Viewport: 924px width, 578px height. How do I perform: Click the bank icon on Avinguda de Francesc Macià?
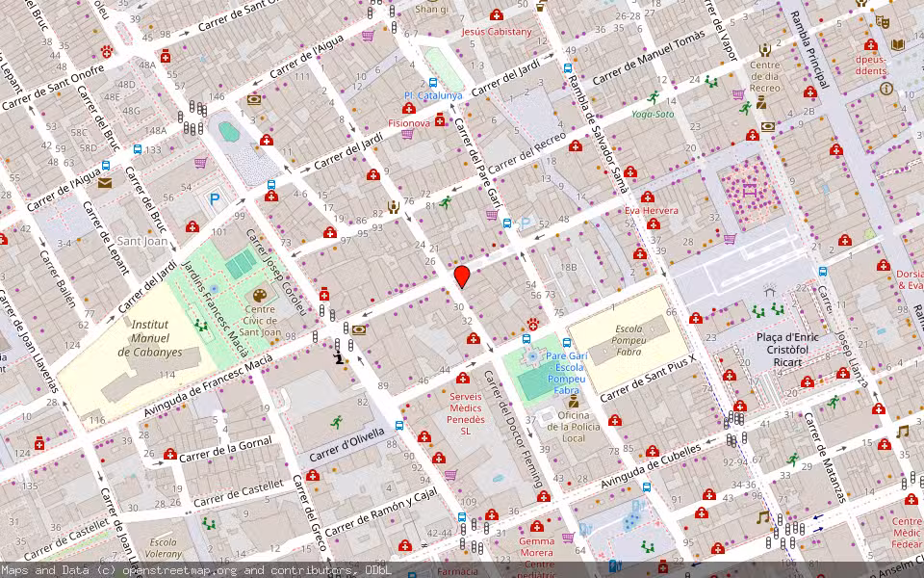pos(358,329)
